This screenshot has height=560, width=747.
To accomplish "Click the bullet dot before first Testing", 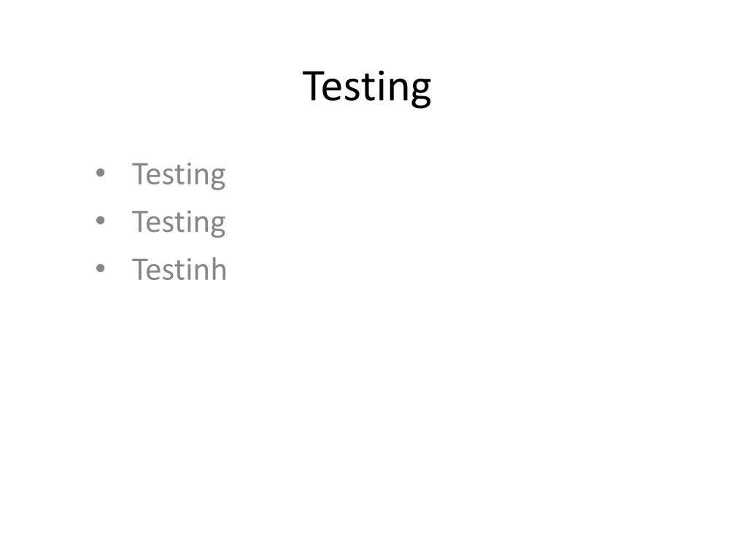I will 100,173.
